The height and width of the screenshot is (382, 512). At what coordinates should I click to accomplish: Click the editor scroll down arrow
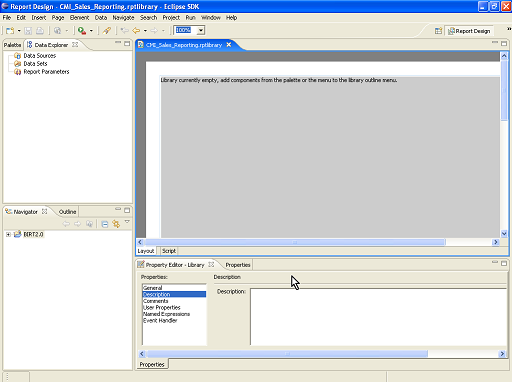tap(504, 234)
